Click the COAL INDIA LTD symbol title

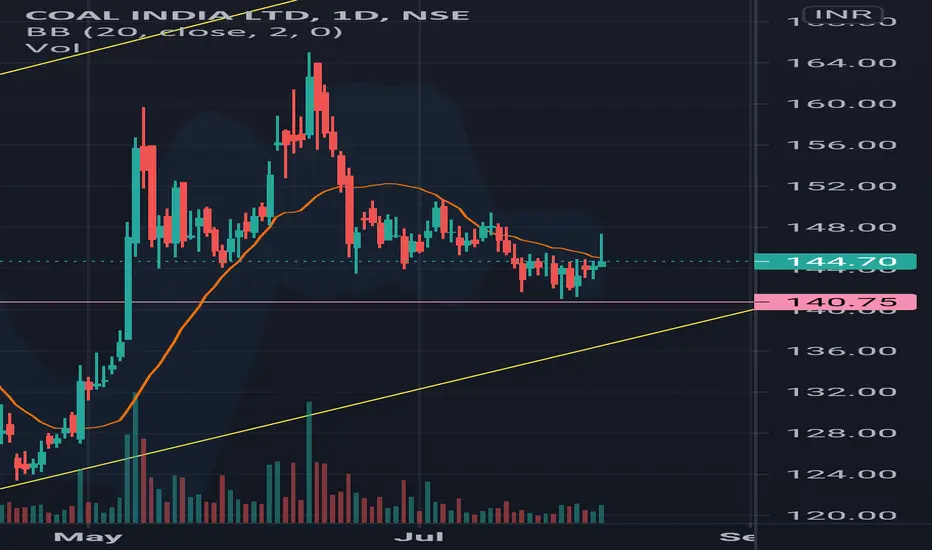(247, 15)
